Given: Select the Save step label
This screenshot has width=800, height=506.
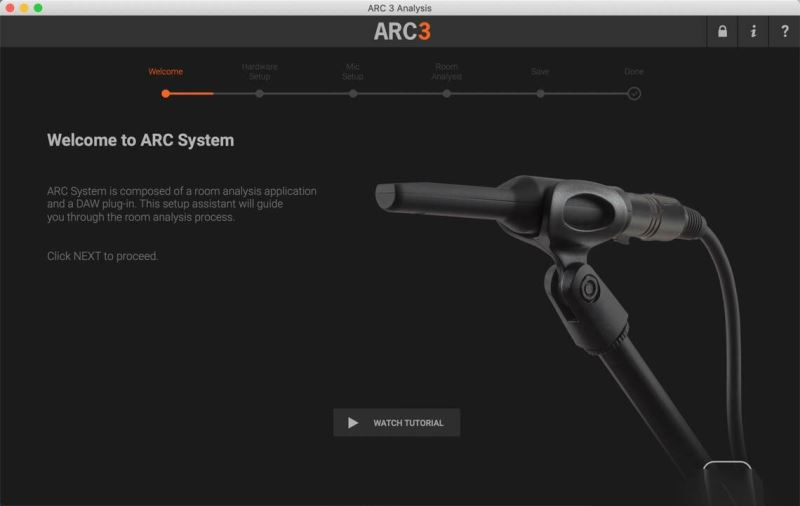Looking at the screenshot, I should pos(540,71).
